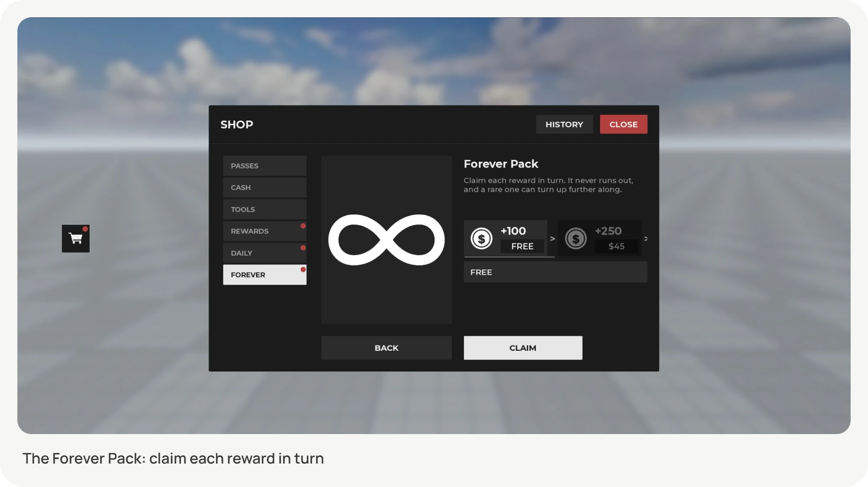
Task: Click the +250 coin reward icon
Action: pyautogui.click(x=575, y=238)
